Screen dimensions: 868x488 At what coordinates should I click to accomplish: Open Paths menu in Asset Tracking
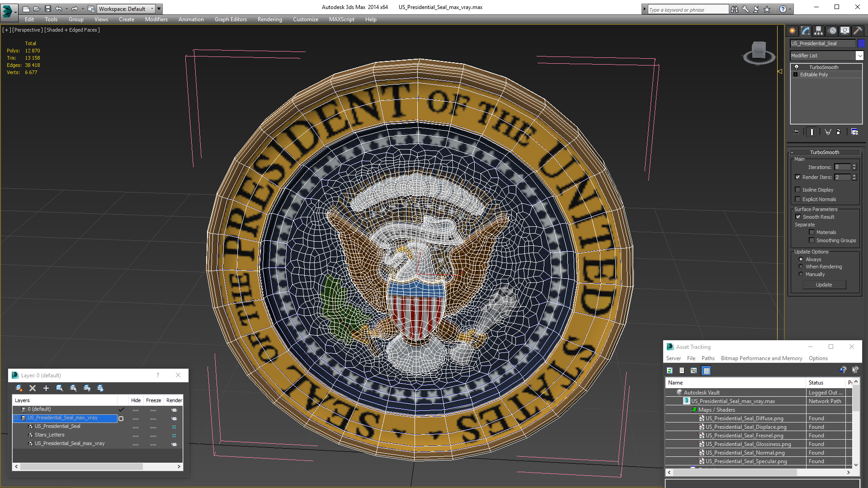click(708, 358)
